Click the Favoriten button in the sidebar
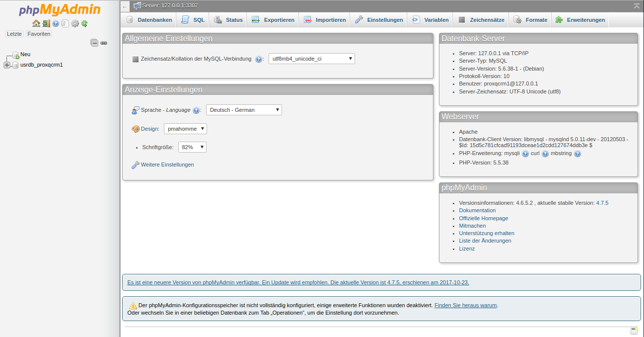Image resolution: width=644 pixels, height=337 pixels. tap(39, 34)
